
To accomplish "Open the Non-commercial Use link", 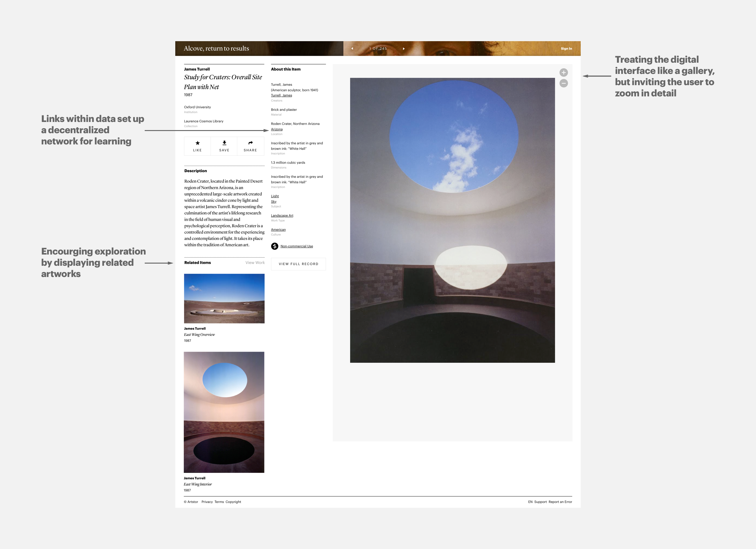I will click(297, 246).
